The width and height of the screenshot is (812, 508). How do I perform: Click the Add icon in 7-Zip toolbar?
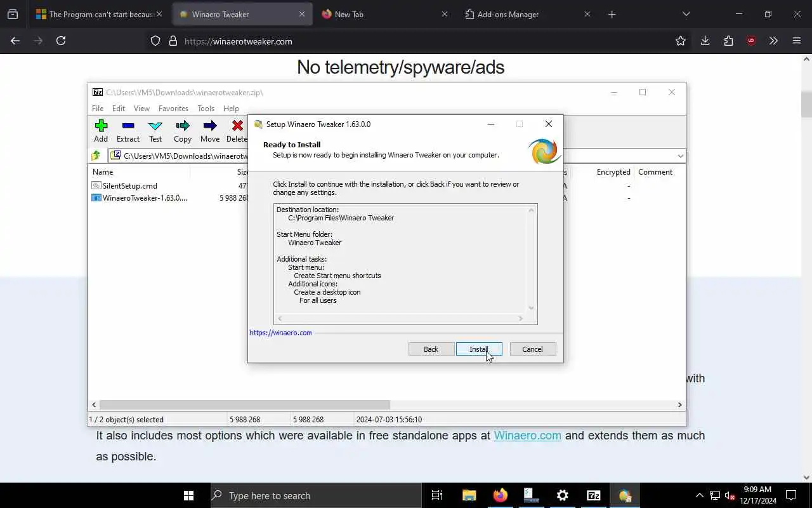(x=101, y=126)
